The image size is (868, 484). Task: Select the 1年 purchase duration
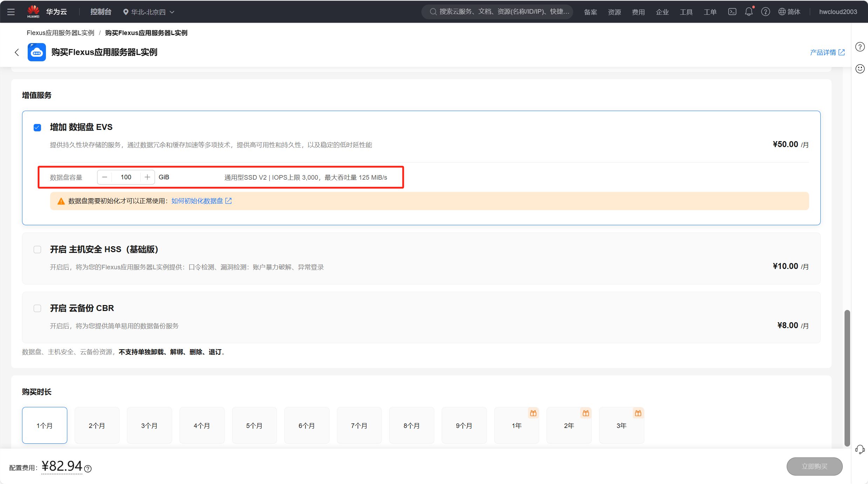point(516,426)
